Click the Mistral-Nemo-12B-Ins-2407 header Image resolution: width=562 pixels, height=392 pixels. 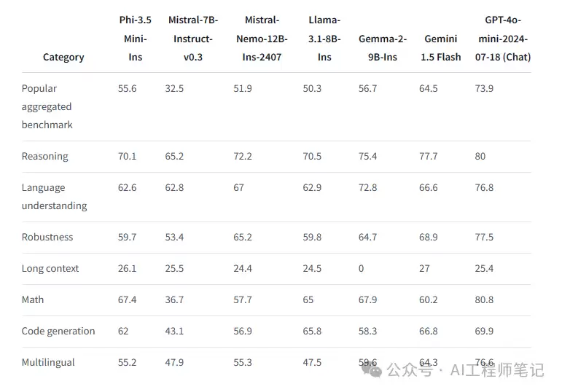[262, 39]
